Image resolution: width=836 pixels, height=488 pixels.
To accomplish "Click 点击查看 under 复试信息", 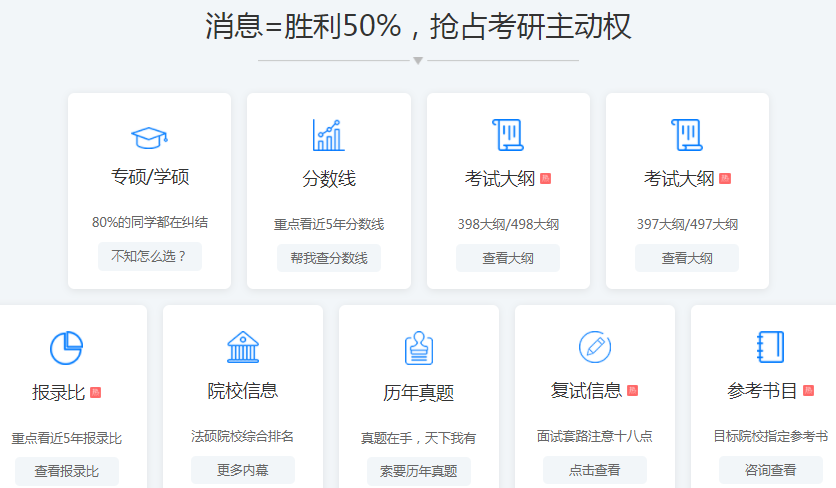I will point(595,470).
